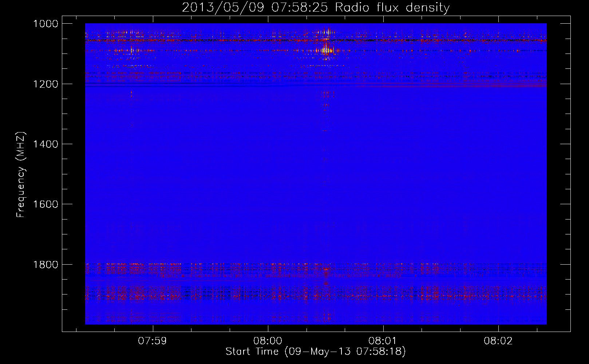The height and width of the screenshot is (364, 589).
Task: Click the 08:00 time tick label
Action: (268, 341)
